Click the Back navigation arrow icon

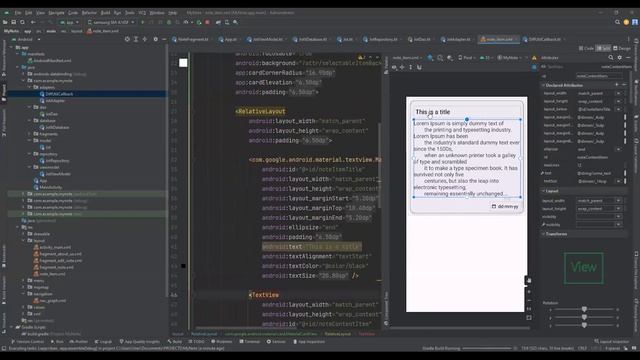pos(33,22)
